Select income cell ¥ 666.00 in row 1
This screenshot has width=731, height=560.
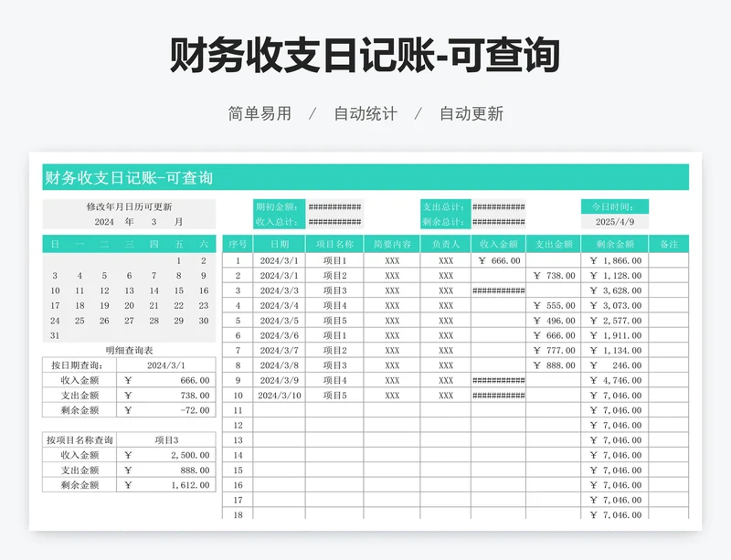(498, 260)
